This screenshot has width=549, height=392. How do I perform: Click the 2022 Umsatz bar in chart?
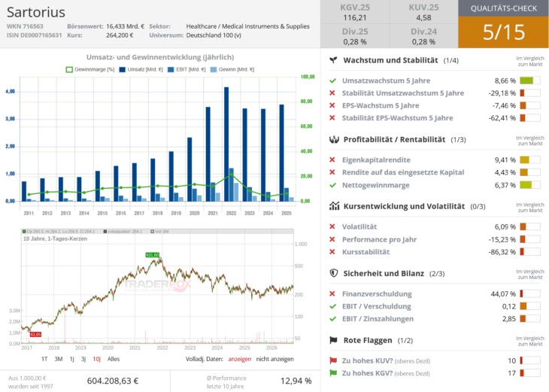point(226,144)
